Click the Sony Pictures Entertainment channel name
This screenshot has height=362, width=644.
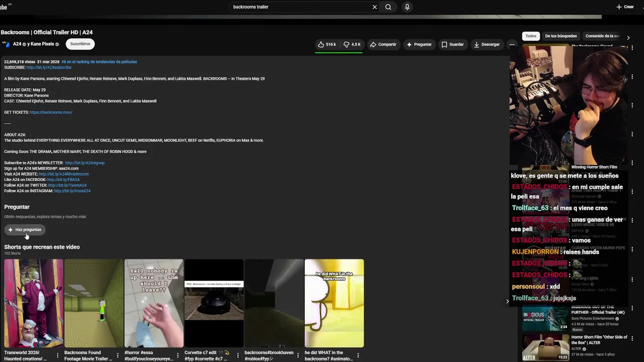click(593, 319)
